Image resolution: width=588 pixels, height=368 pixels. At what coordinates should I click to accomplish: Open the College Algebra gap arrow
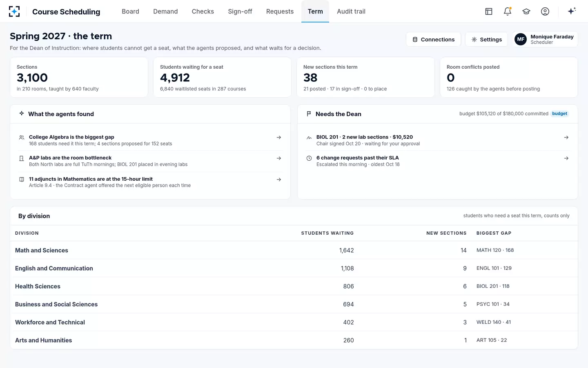pos(279,137)
